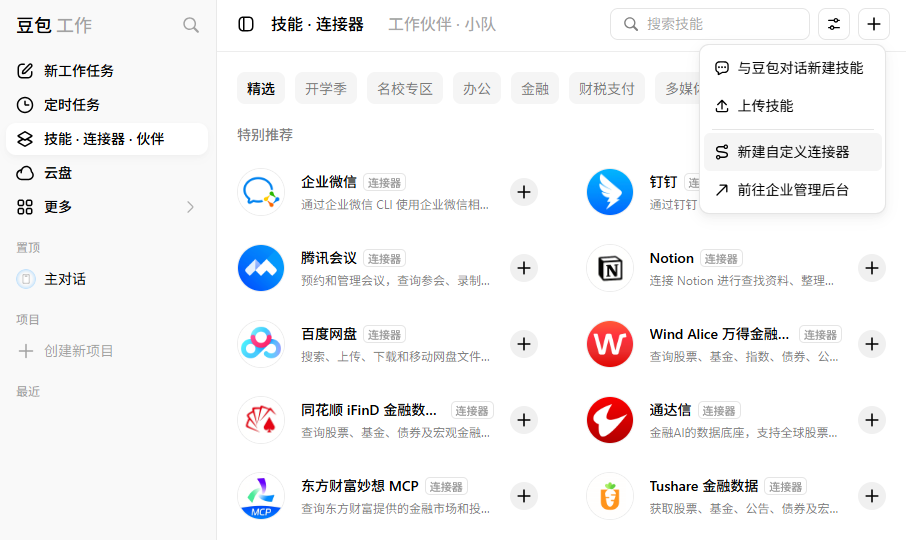
Task: Click the Notion connector title
Action: pyautogui.click(x=671, y=258)
